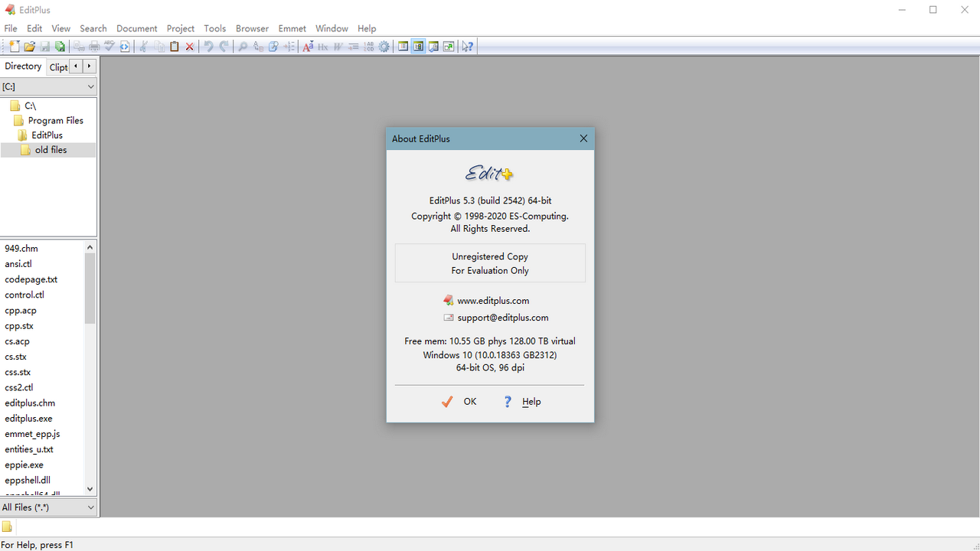Open the Find tool via magnifier icon
980x551 pixels.
(x=241, y=46)
